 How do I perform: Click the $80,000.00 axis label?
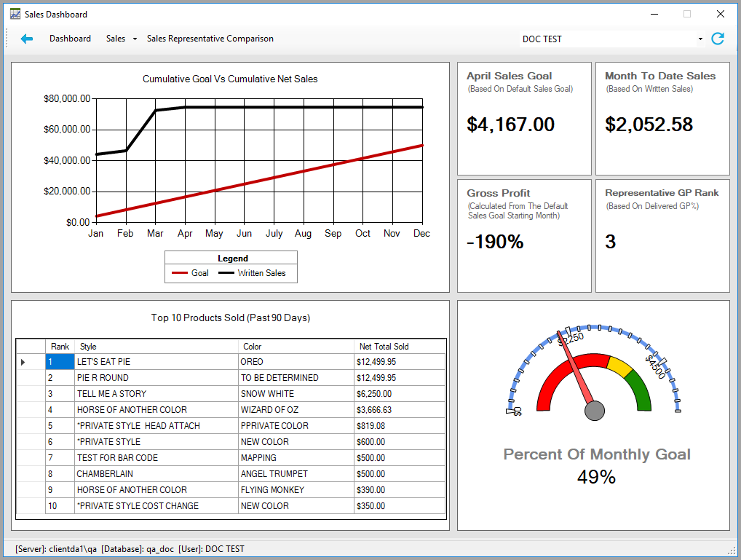[x=67, y=98]
